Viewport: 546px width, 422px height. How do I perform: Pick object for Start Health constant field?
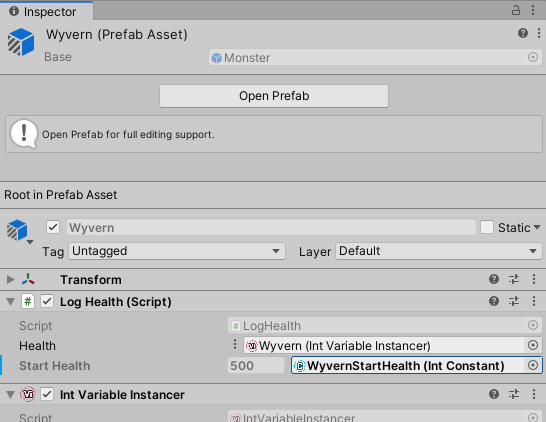coord(533,365)
